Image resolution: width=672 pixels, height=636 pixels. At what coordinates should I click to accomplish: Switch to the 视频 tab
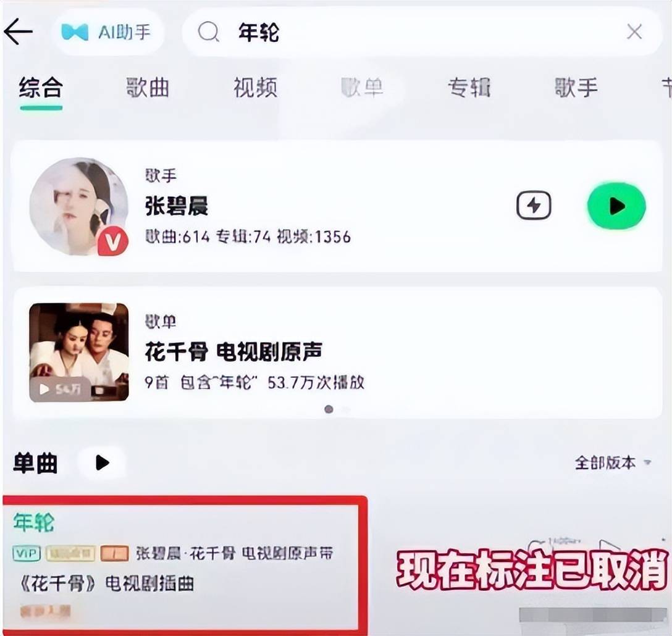[x=256, y=88]
